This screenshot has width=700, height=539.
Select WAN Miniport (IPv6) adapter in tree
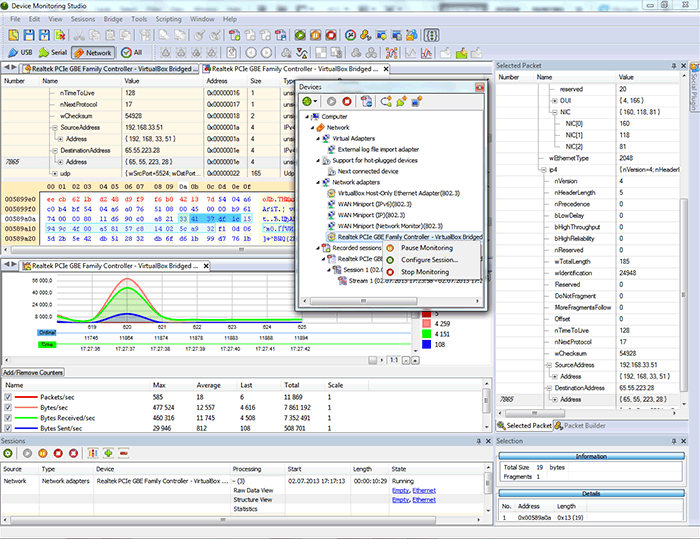click(375, 204)
